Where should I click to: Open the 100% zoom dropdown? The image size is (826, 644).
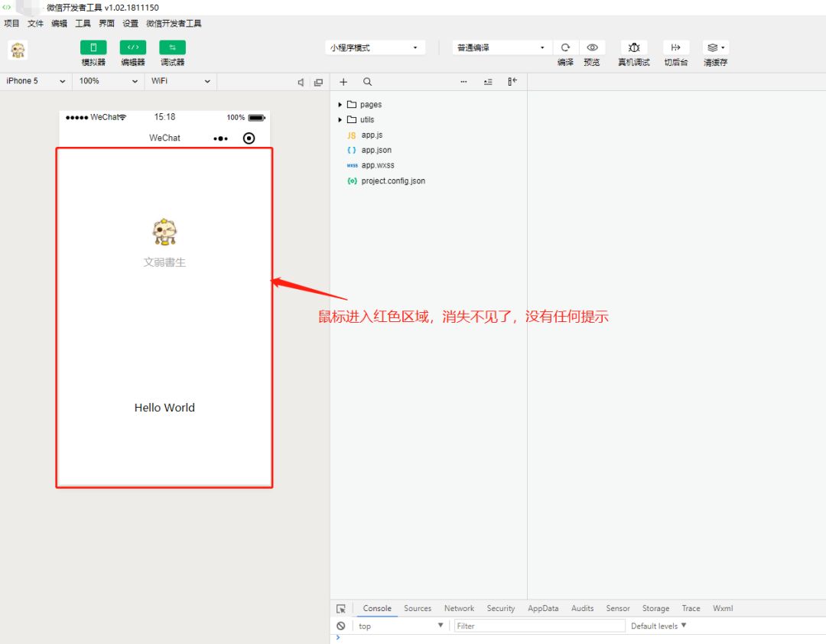(108, 81)
